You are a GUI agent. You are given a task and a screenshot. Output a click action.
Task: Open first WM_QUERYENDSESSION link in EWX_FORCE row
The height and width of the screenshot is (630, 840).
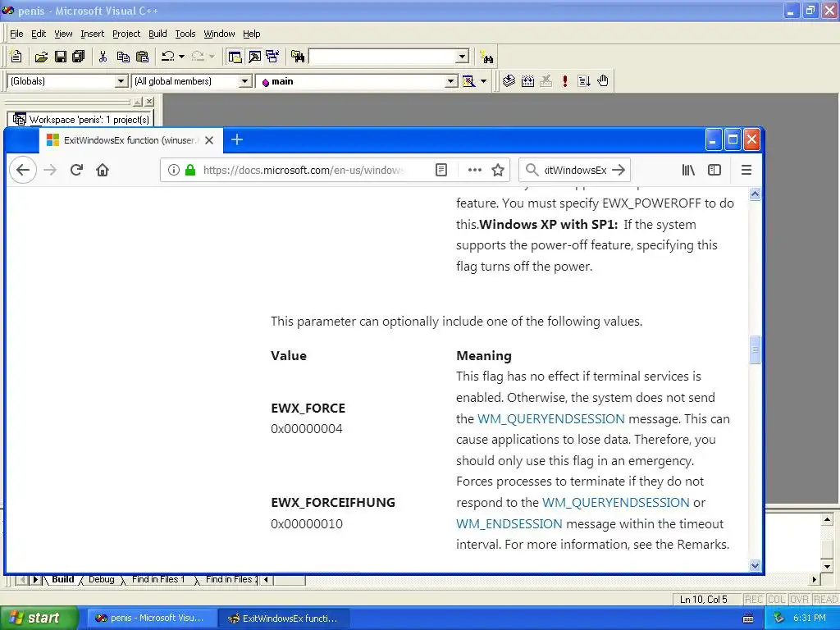[x=550, y=419]
